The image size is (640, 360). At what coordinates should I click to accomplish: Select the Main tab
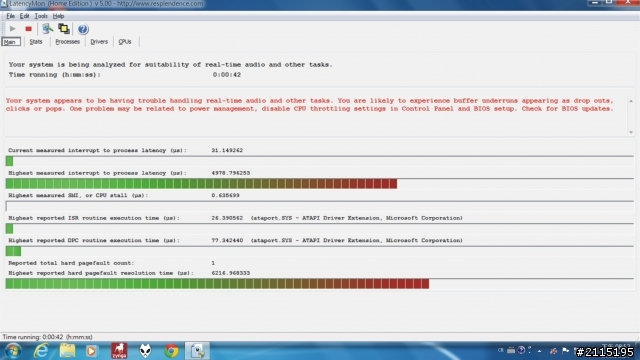(11, 42)
